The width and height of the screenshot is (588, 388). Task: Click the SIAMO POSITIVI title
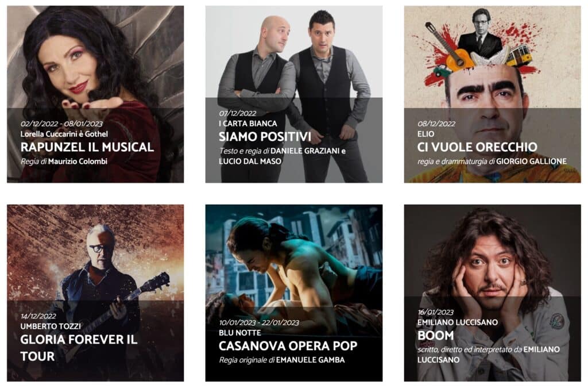(x=265, y=137)
